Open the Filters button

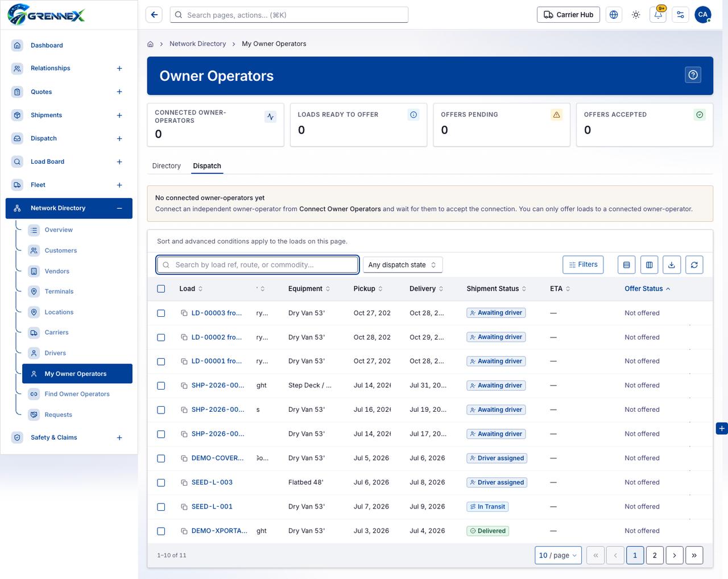[583, 264]
